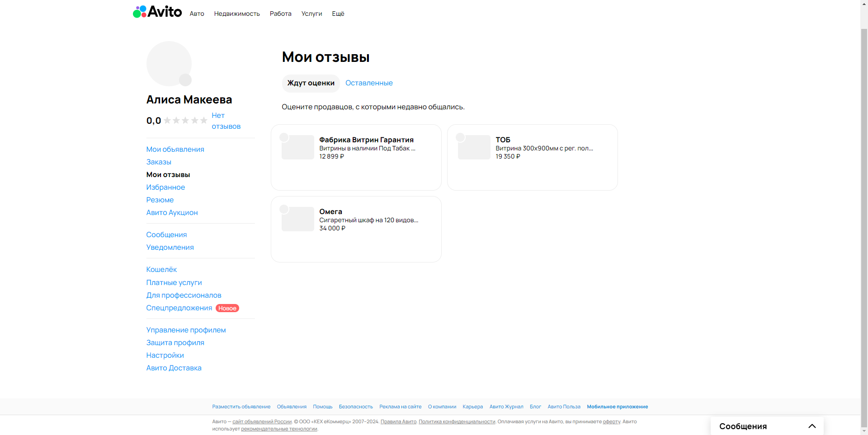
Task: Expand the Сообщения chat panel chevron
Action: click(812, 426)
